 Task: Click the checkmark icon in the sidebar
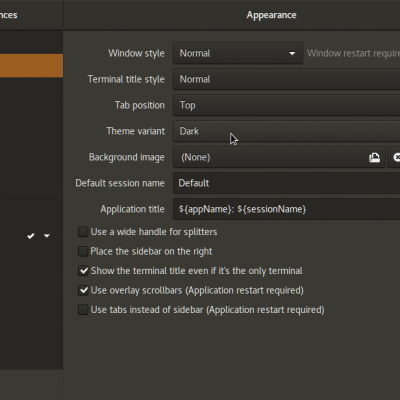31,236
